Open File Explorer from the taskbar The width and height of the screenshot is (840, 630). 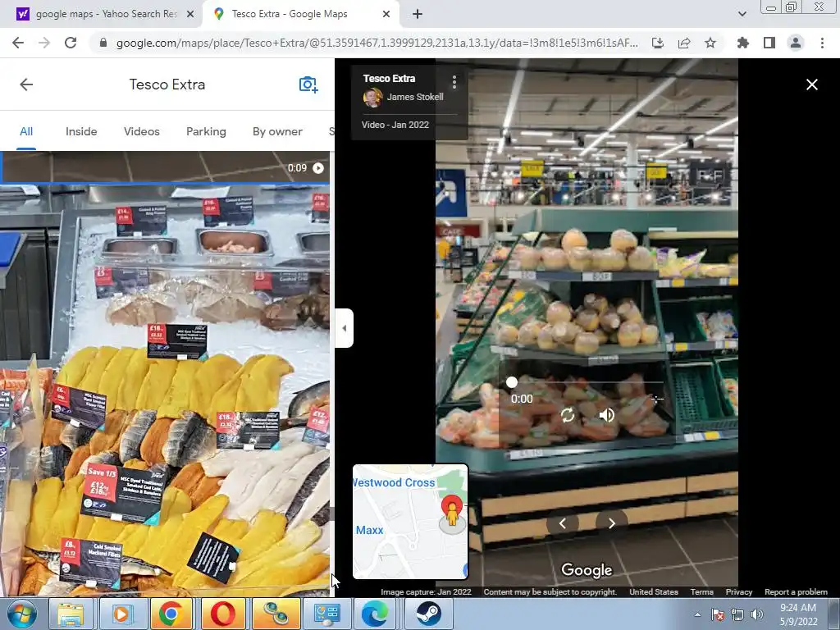(x=71, y=614)
